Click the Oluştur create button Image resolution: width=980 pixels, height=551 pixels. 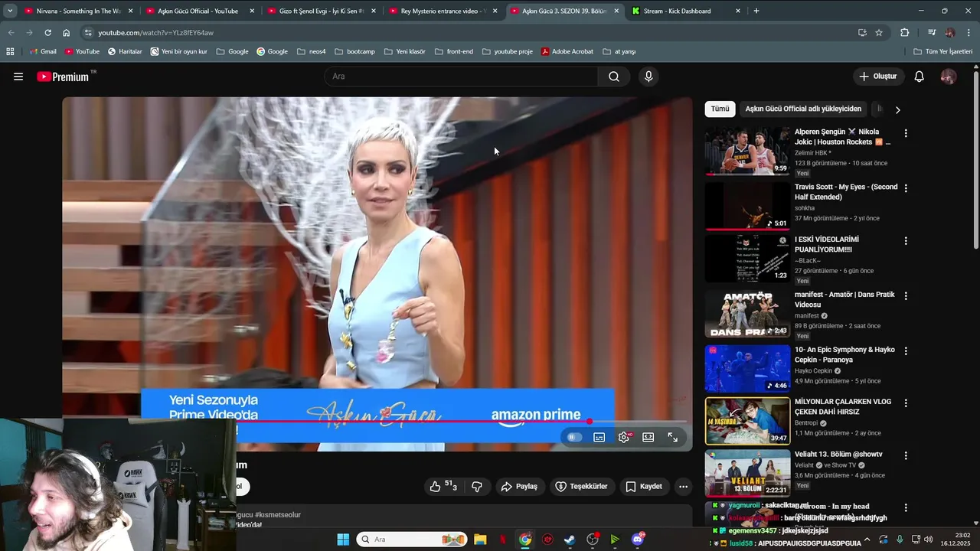coord(878,77)
